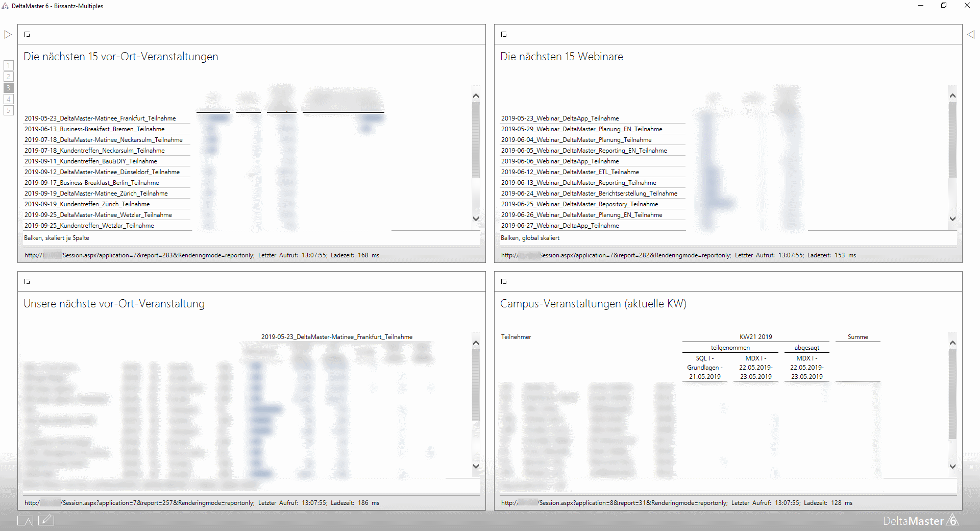Screen dimensions: 980x531
Task: Open the panel icon above vor-Ort-Veranstaltungen list
Action: coord(27,34)
